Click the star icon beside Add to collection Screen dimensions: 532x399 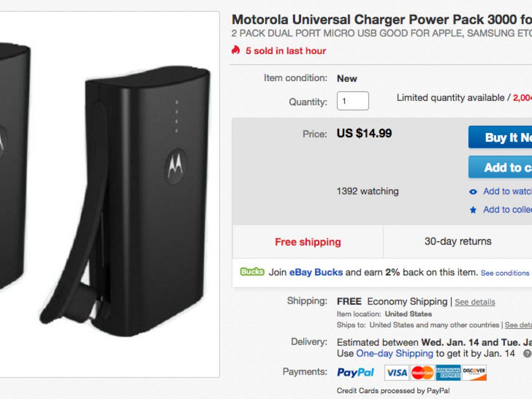[x=473, y=210]
